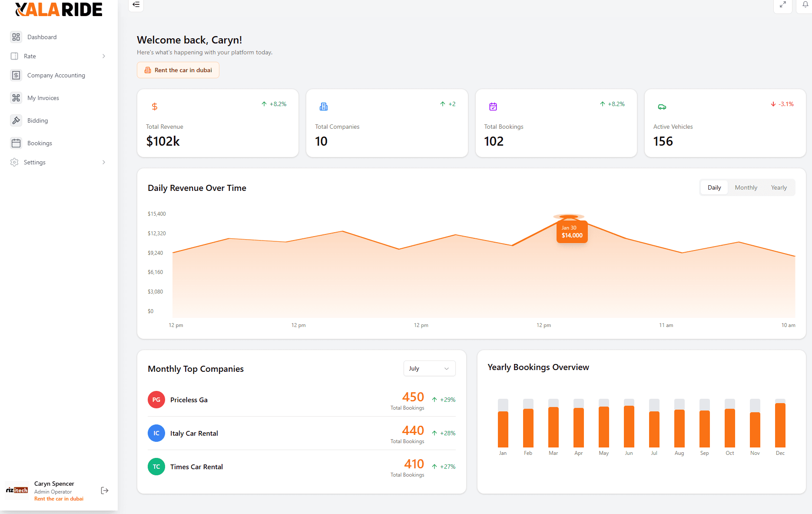Screen dimensions: 812x514
Task: Expand the Settings menu chevron
Action: click(103, 162)
